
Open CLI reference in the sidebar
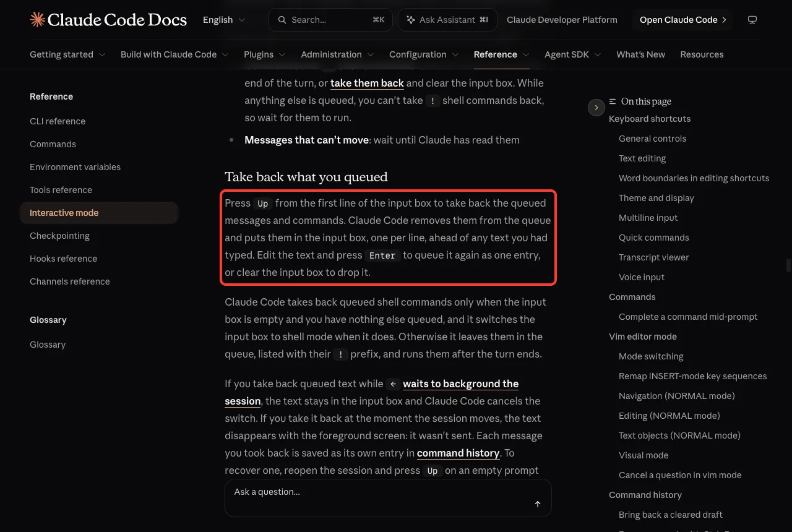tap(58, 121)
